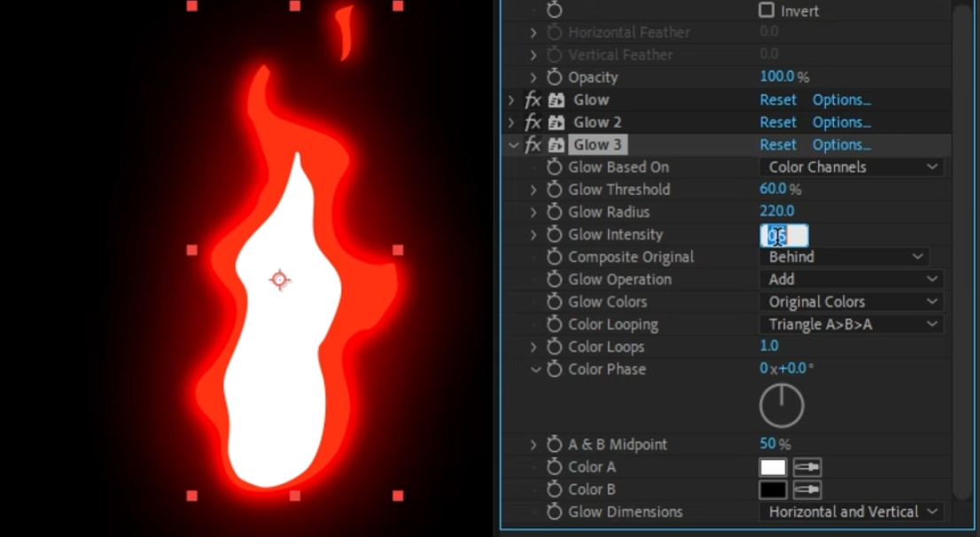Open Glow Operation dropdown
Screen dimensions: 980x537
click(x=852, y=279)
